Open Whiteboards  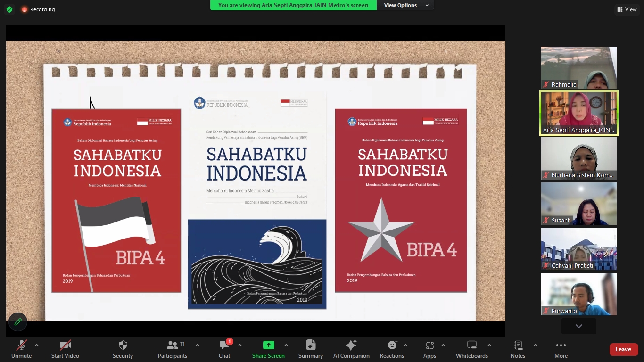pos(472,349)
